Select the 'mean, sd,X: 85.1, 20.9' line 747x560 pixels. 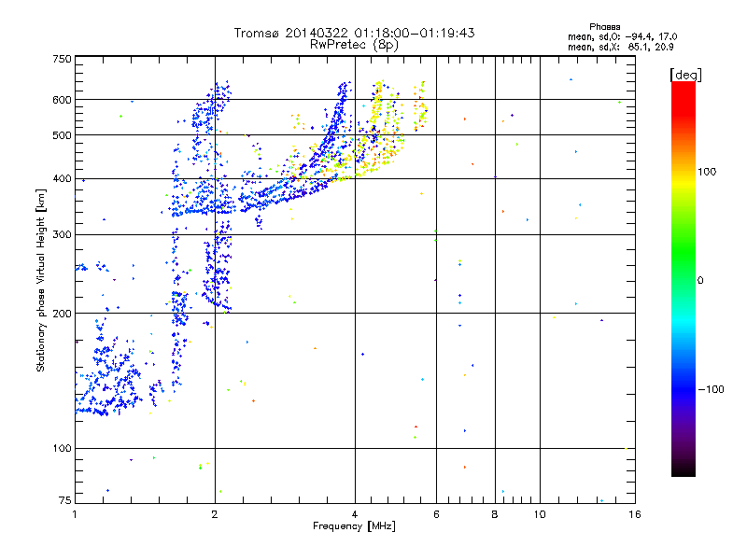pos(620,48)
